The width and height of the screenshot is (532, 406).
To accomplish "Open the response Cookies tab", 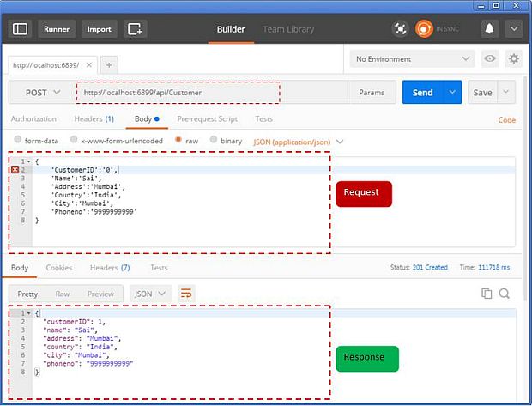I will (59, 268).
